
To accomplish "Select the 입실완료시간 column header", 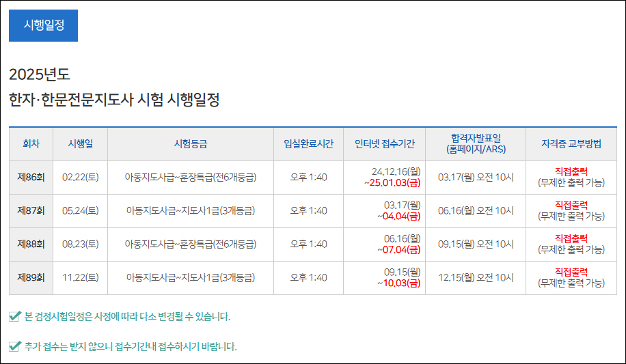I will (x=309, y=144).
